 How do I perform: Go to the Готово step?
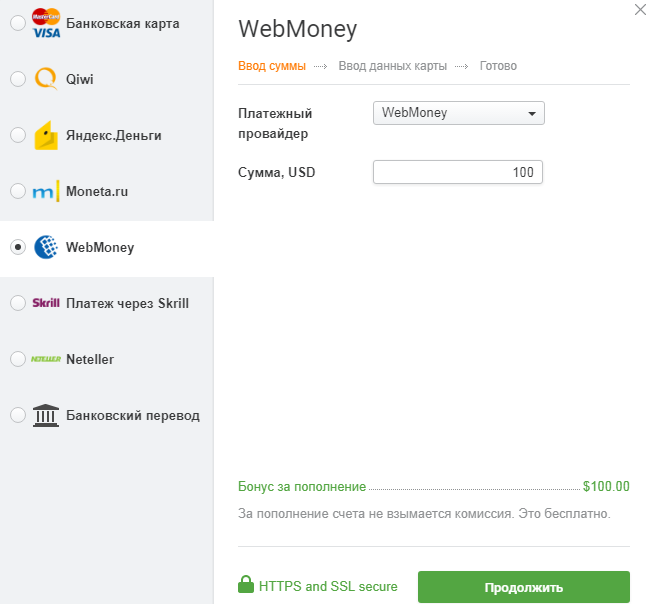click(x=498, y=66)
